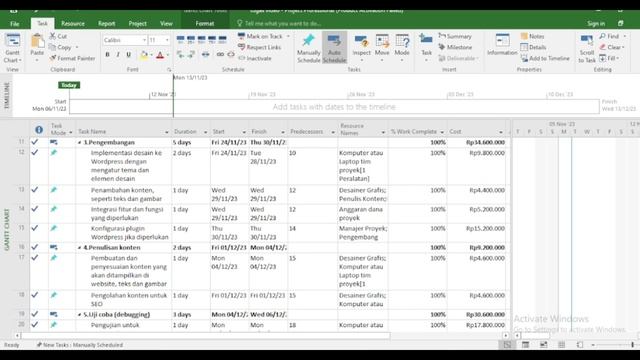Click the Sign in link

[x=596, y=24]
